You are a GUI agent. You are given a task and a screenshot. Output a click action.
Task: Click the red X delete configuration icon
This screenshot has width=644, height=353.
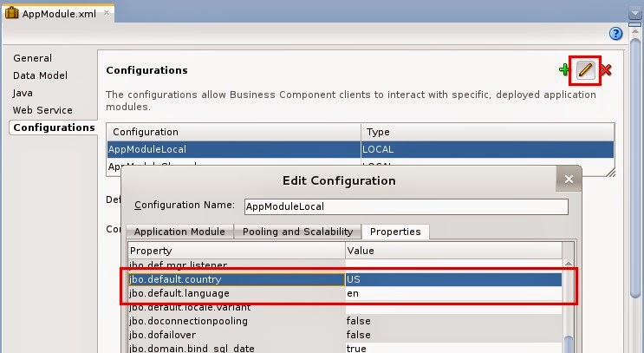click(x=606, y=70)
